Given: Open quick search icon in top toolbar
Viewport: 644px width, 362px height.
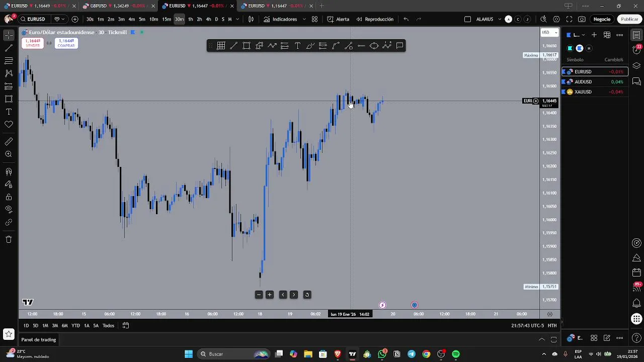Looking at the screenshot, I should (543, 19).
